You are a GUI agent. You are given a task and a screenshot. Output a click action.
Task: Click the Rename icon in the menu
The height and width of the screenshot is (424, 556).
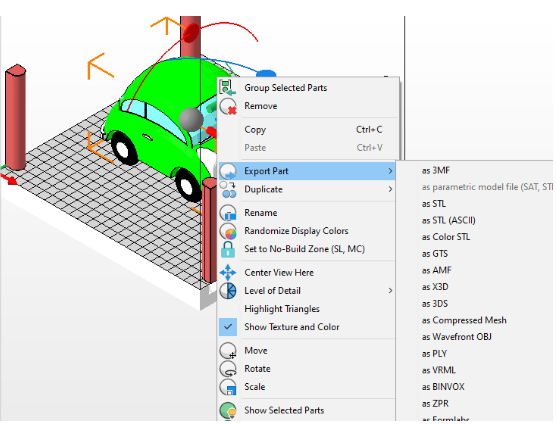[228, 213]
